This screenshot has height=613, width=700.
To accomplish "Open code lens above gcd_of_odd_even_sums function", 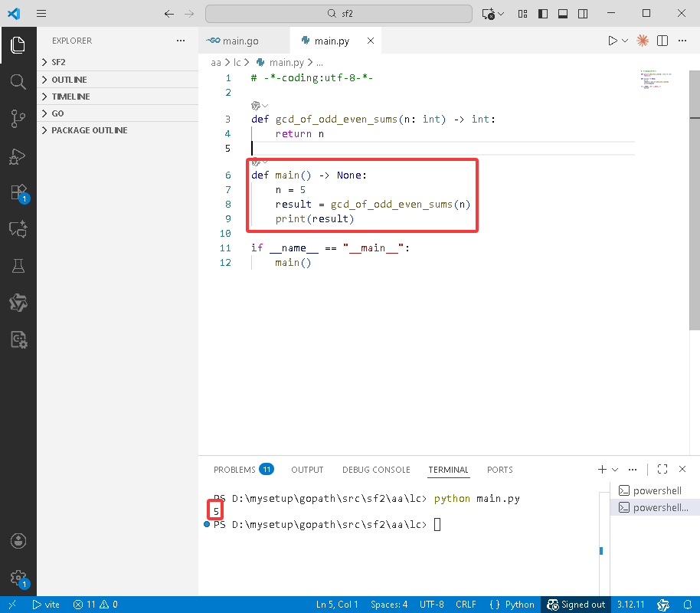I will click(x=260, y=106).
